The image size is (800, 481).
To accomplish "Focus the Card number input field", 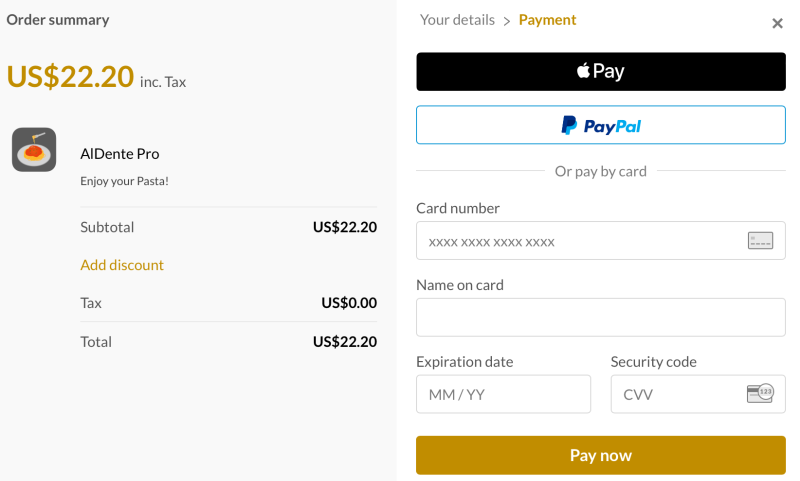I will [x=601, y=241].
